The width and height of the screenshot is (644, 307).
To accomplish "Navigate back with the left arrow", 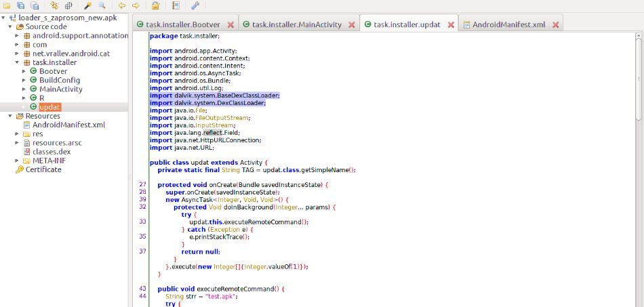I will pyautogui.click(x=121, y=5).
